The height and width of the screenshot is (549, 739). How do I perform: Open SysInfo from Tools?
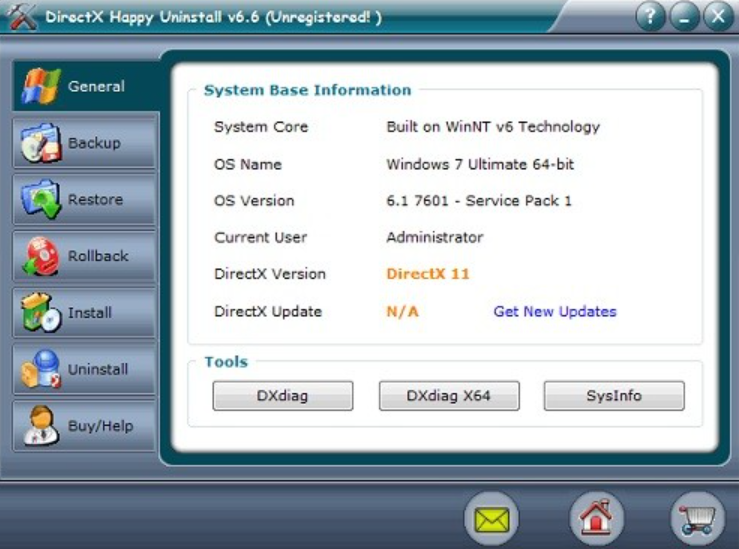point(614,396)
